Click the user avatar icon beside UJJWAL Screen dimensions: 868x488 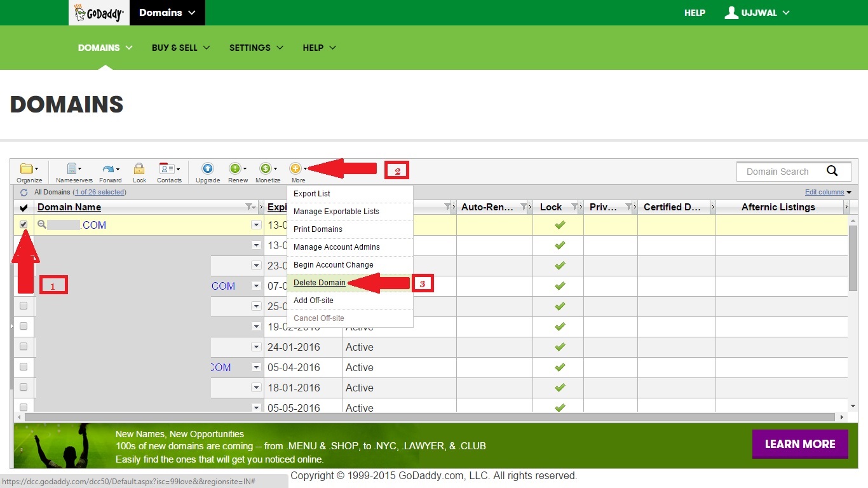click(731, 12)
